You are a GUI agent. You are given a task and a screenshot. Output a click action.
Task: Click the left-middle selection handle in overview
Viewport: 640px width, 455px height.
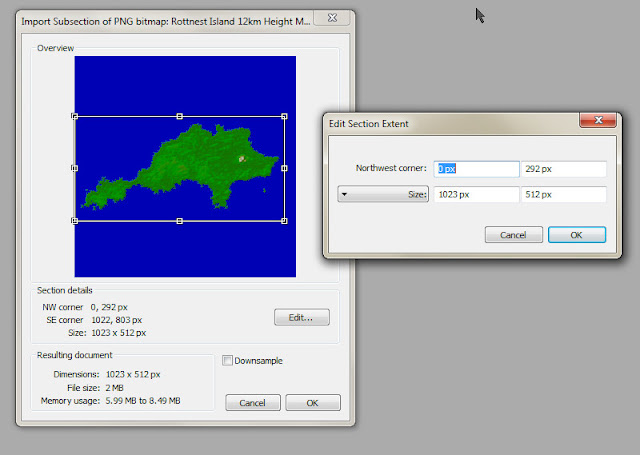[74, 168]
